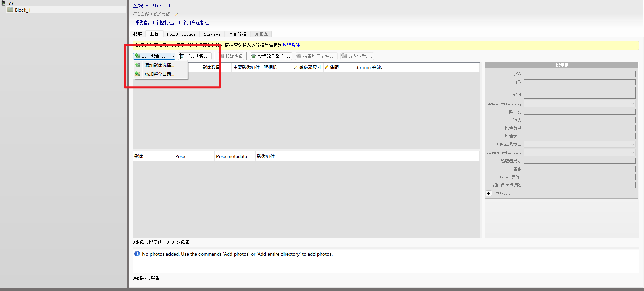Click the 导入位置 import positions button
644x291 pixels.
point(357,56)
